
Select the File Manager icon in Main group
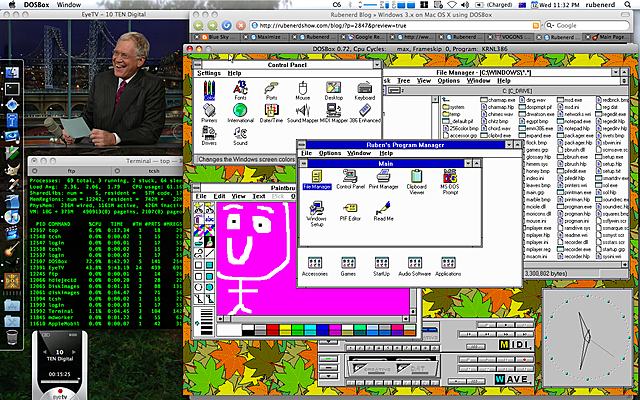coord(317,180)
